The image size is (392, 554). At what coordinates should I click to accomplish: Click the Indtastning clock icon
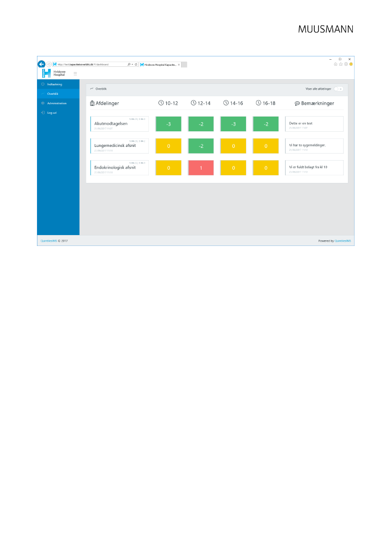(x=43, y=84)
